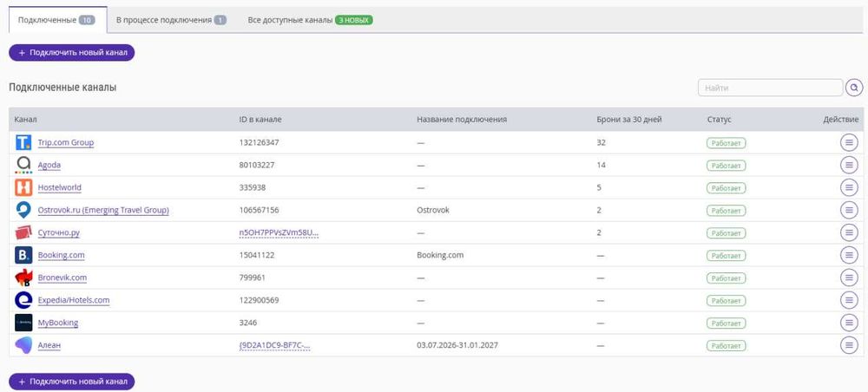Click Работает status badge for Алеан
The width and height of the screenshot is (868, 392).
point(726,345)
